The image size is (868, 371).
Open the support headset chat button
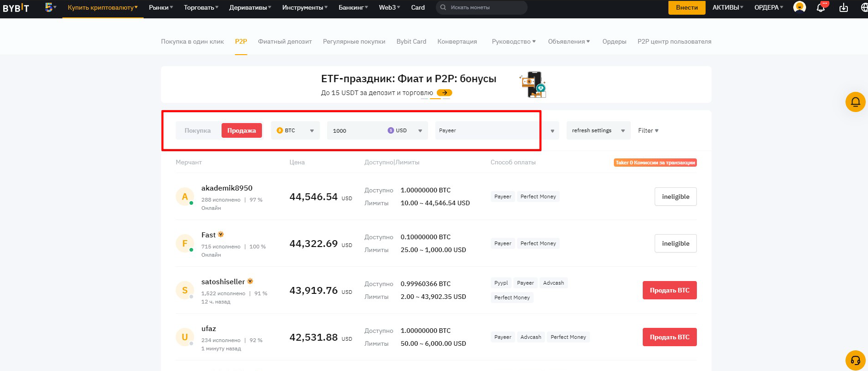pos(855,360)
